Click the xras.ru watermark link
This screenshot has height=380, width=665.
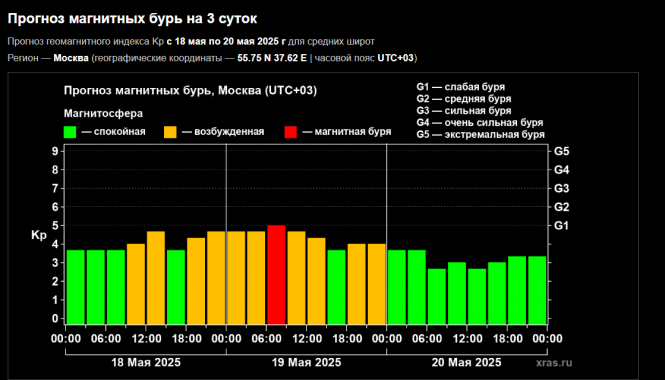554,363
